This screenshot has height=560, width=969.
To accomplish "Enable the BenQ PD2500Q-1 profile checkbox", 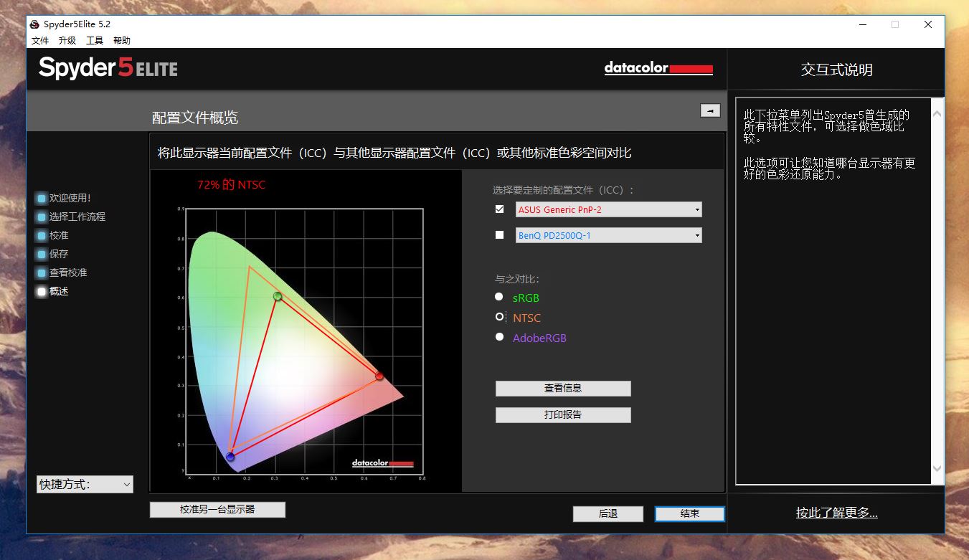I will [x=499, y=234].
